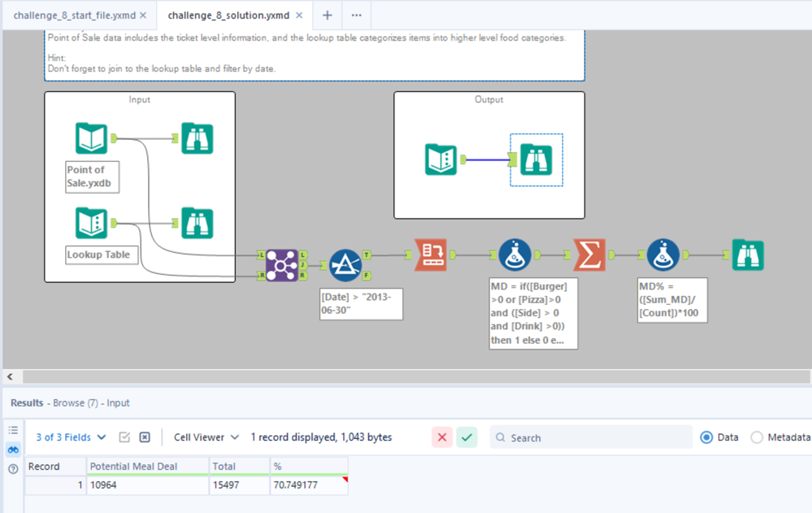
Task: Click the Join tool's L input anchor
Action: pos(261,254)
